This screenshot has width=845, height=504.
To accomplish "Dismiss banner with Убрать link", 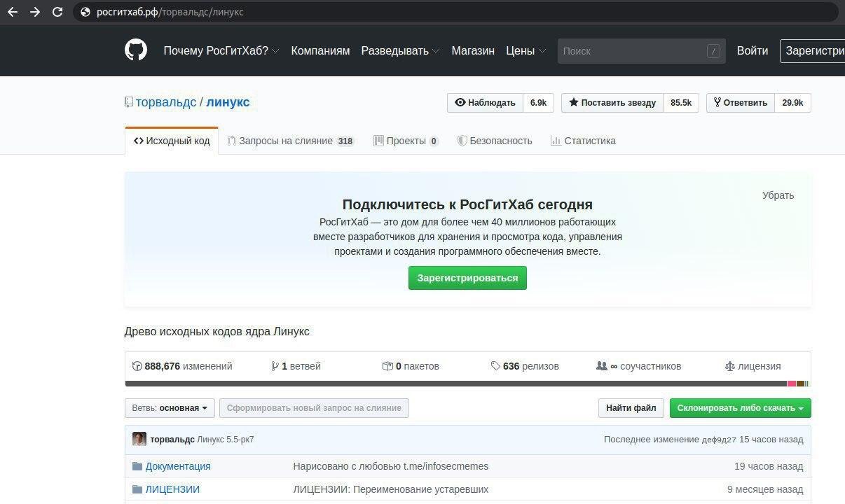I will 778,195.
